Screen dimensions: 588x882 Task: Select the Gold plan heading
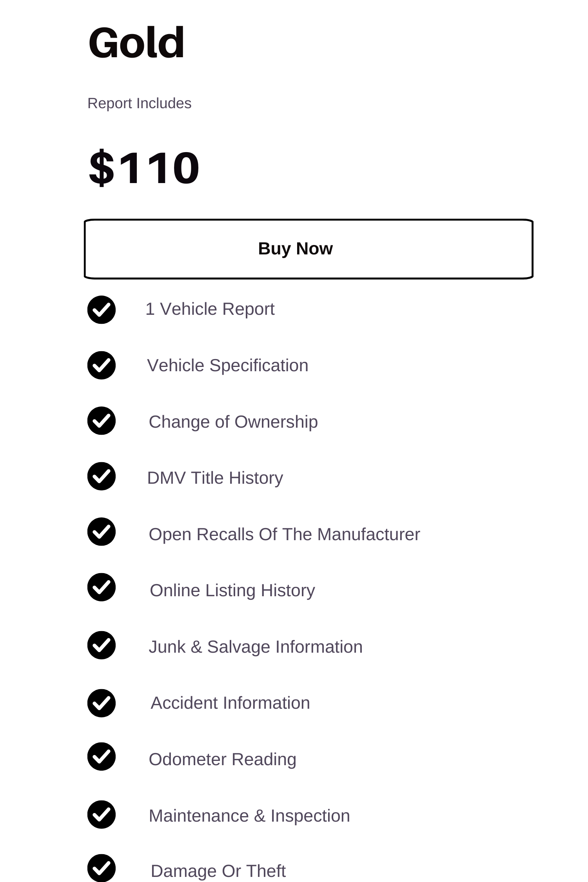coord(136,42)
